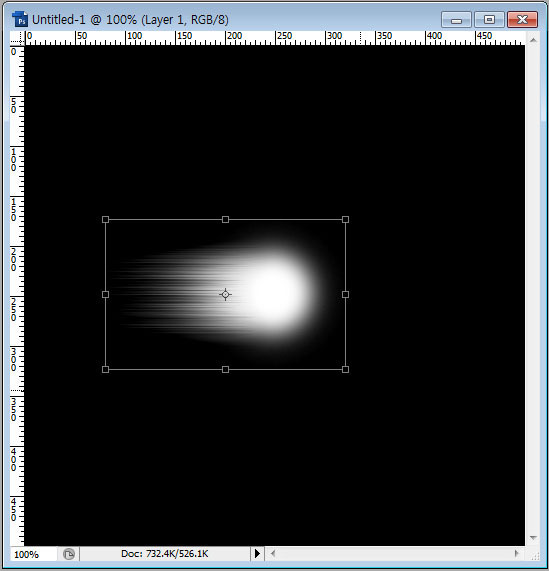Click the Photoshop document icon in title bar
Screen dimensions: 549x571
[20, 19]
